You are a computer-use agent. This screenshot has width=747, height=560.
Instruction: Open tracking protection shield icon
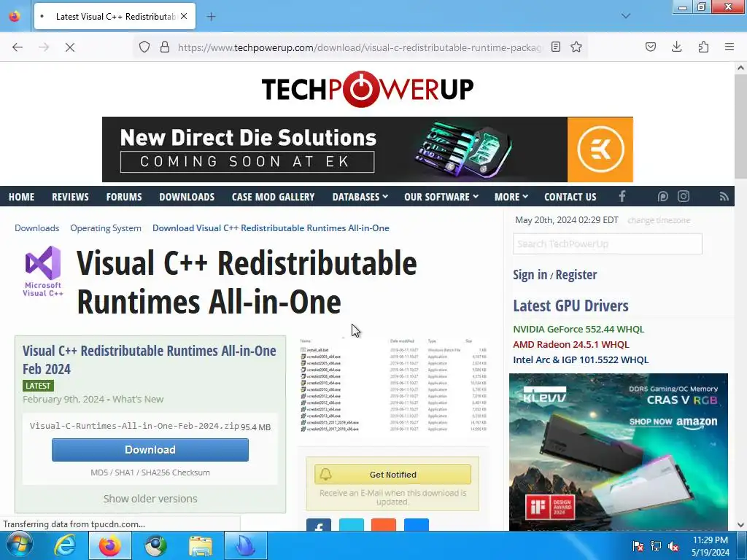point(144,47)
